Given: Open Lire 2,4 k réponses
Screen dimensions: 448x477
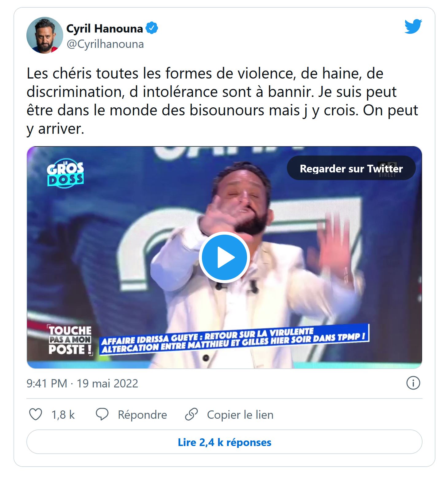Looking at the screenshot, I should [224, 442].
